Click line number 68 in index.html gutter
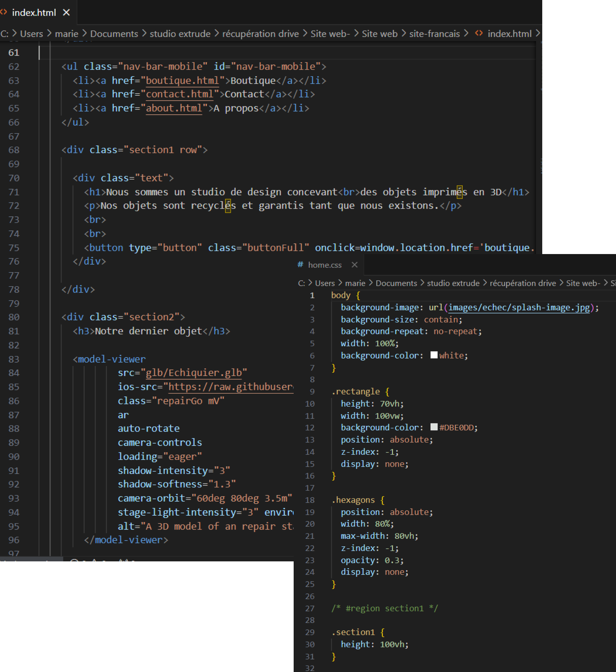616x672 pixels. click(14, 150)
